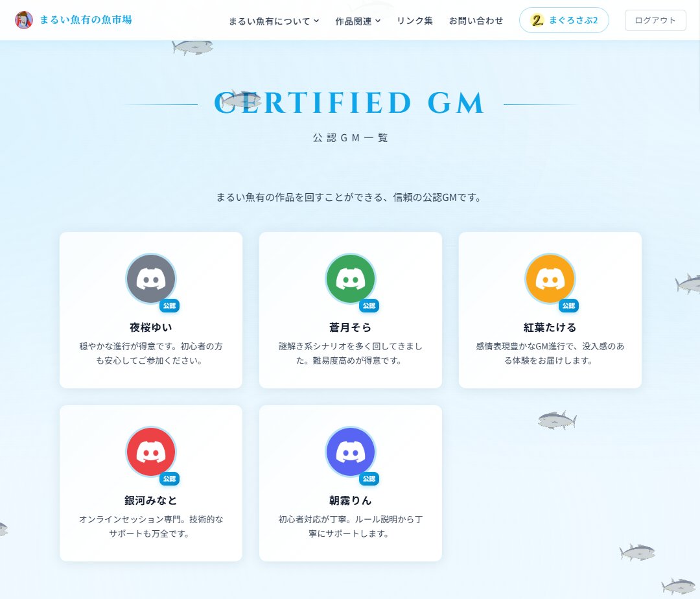This screenshot has width=700, height=599.
Task: Click the 公認GM一覧 subtitle
Action: 351,138
